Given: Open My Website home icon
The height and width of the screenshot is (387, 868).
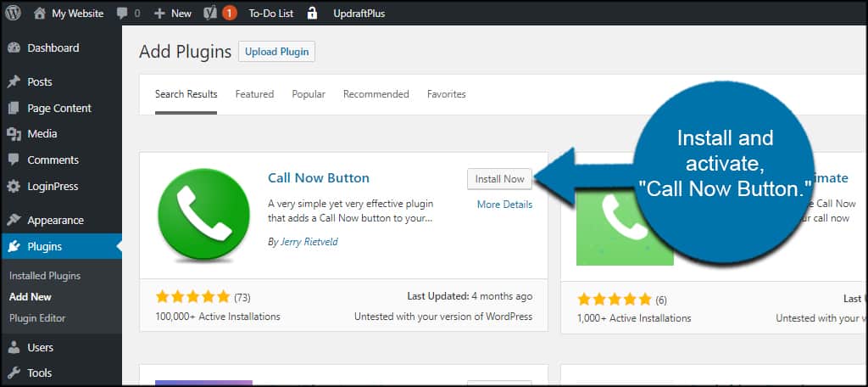Looking at the screenshot, I should [x=40, y=14].
